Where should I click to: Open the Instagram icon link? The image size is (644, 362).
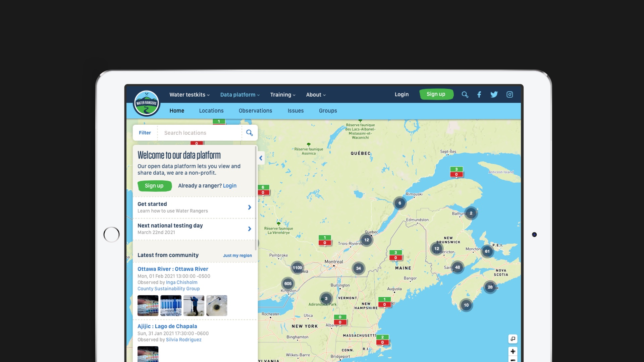coord(509,95)
